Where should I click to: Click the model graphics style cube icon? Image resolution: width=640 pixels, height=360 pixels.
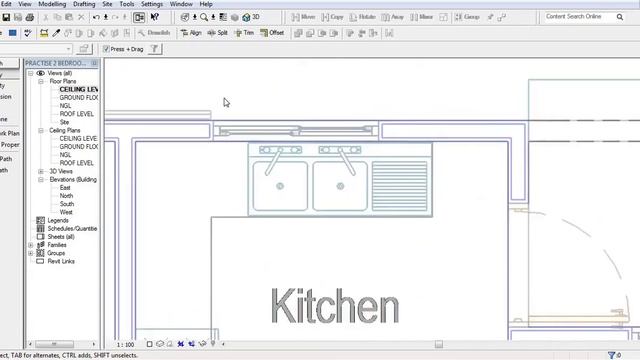point(160,344)
